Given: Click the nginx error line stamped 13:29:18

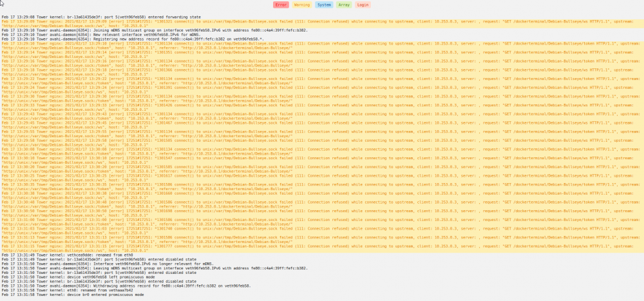Looking at the screenshot, I should [322, 72].
